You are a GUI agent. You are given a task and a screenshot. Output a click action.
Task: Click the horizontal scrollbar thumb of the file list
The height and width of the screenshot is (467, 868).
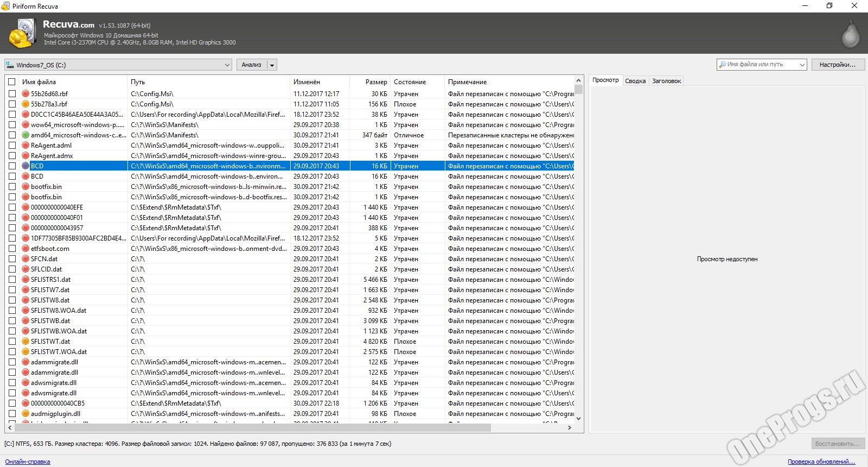coord(252,427)
